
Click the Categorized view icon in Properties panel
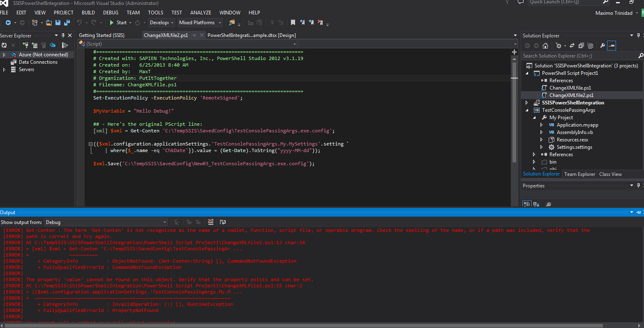tap(526, 204)
